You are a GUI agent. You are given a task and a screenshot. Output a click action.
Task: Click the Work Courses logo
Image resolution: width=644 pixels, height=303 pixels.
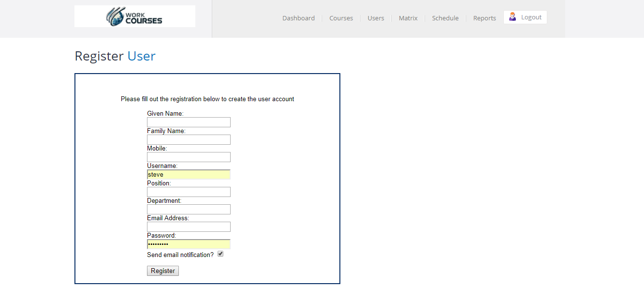pos(134,16)
